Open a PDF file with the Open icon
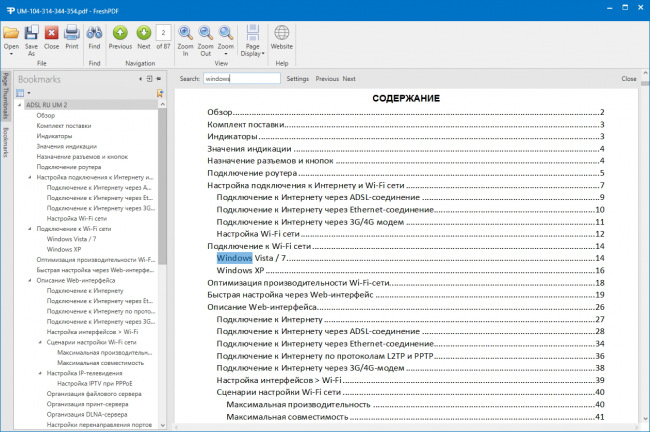The image size is (650, 432). 11,33
